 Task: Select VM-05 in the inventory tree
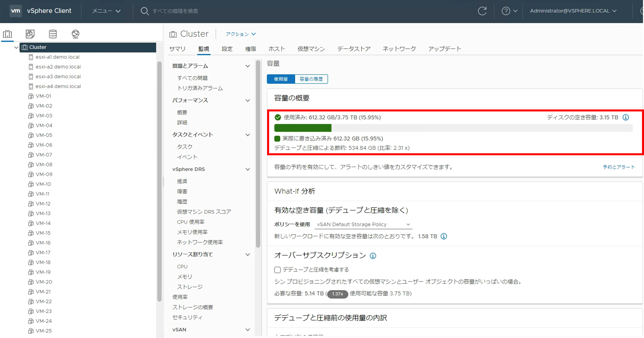[x=44, y=135]
